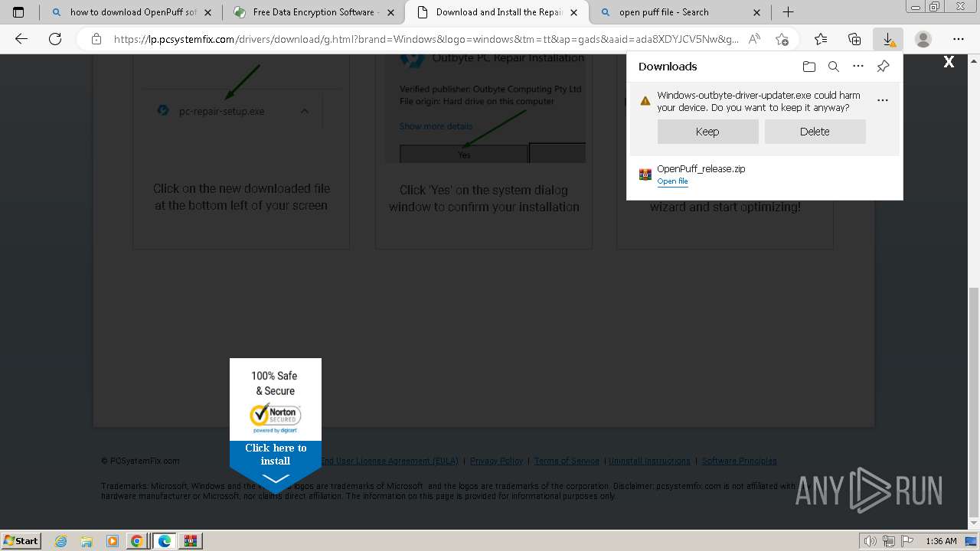Open the system tray volume icon
Viewport: 980px width, 551px height.
tap(871, 541)
